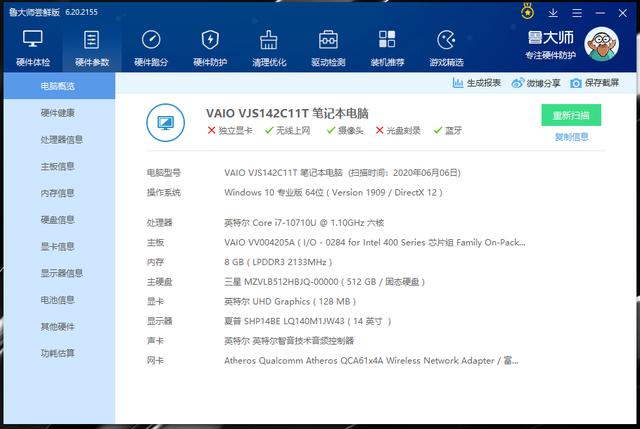
Task: Select 内存信息 in the sidebar
Action: [x=59, y=193]
